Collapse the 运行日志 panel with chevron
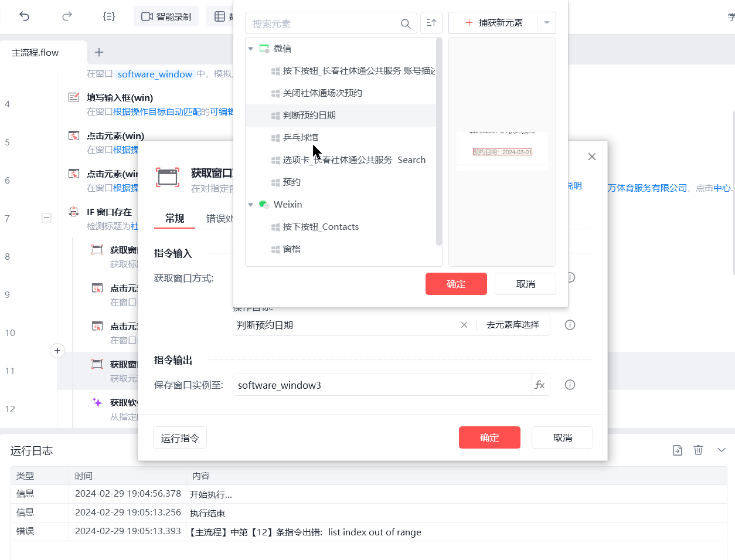Image resolution: width=735 pixels, height=560 pixels. click(722, 450)
